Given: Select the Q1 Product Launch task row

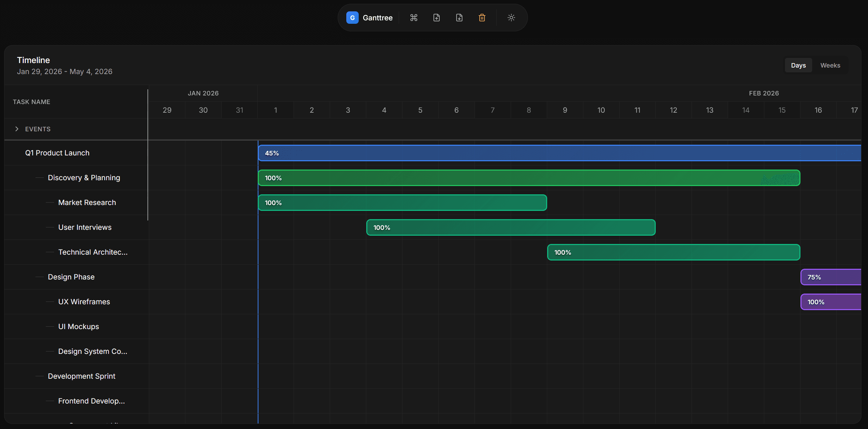Looking at the screenshot, I should tap(57, 153).
